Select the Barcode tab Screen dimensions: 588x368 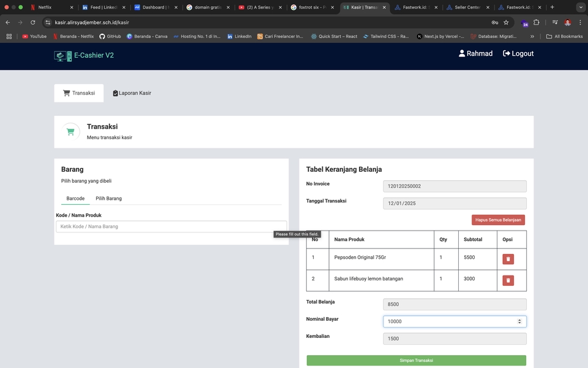(75, 198)
